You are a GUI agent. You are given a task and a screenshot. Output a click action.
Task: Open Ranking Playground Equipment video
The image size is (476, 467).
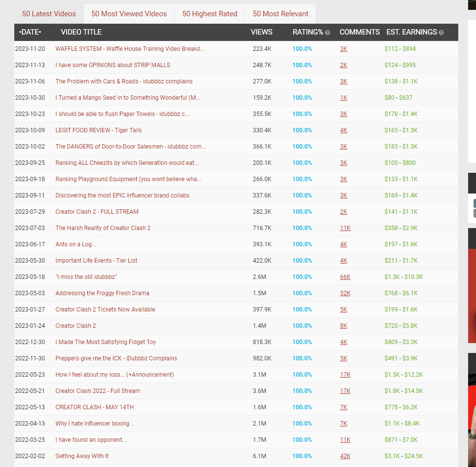click(128, 179)
